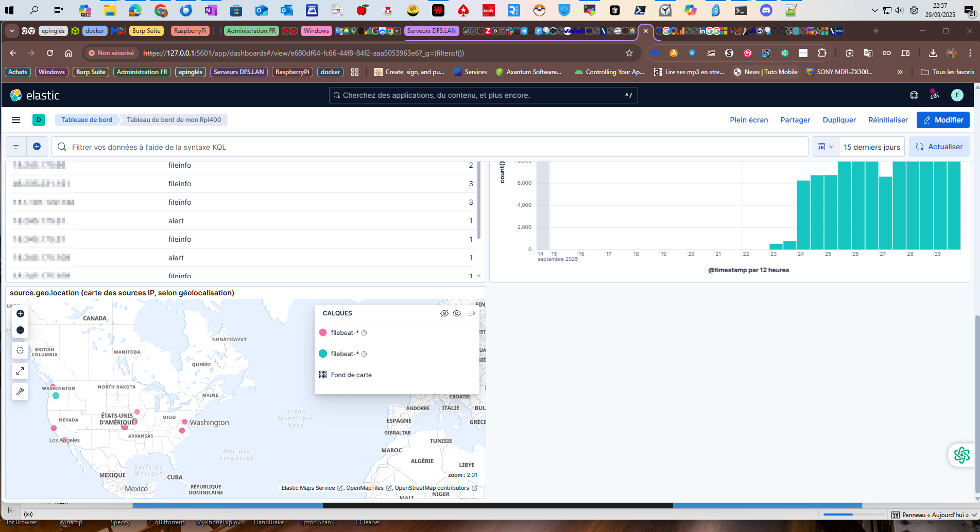Open the map tools wrench icon
The height and width of the screenshot is (532, 980).
point(20,392)
